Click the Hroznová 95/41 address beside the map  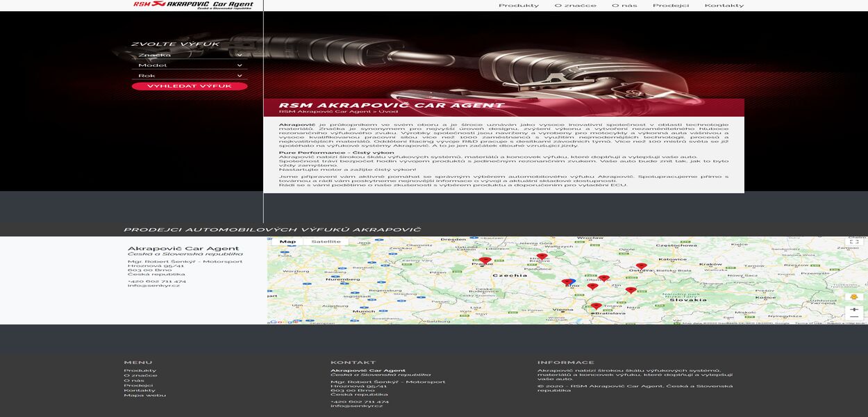pyautogui.click(x=156, y=265)
